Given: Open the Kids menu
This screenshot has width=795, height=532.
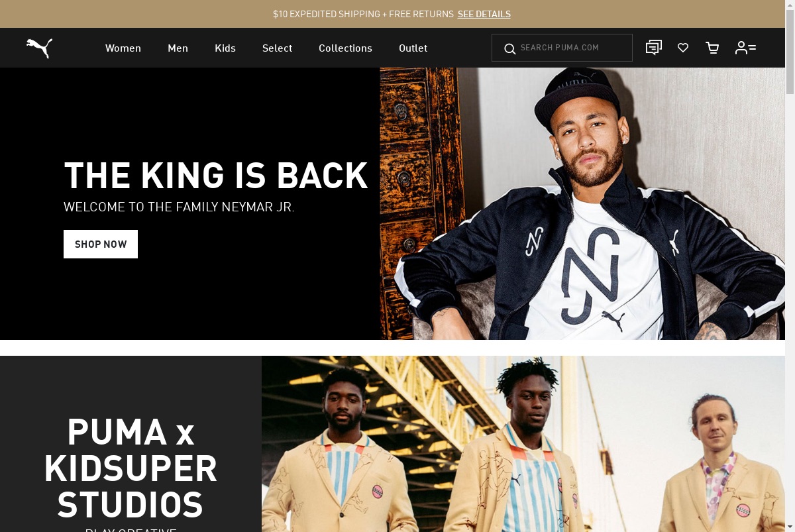Looking at the screenshot, I should (x=225, y=48).
